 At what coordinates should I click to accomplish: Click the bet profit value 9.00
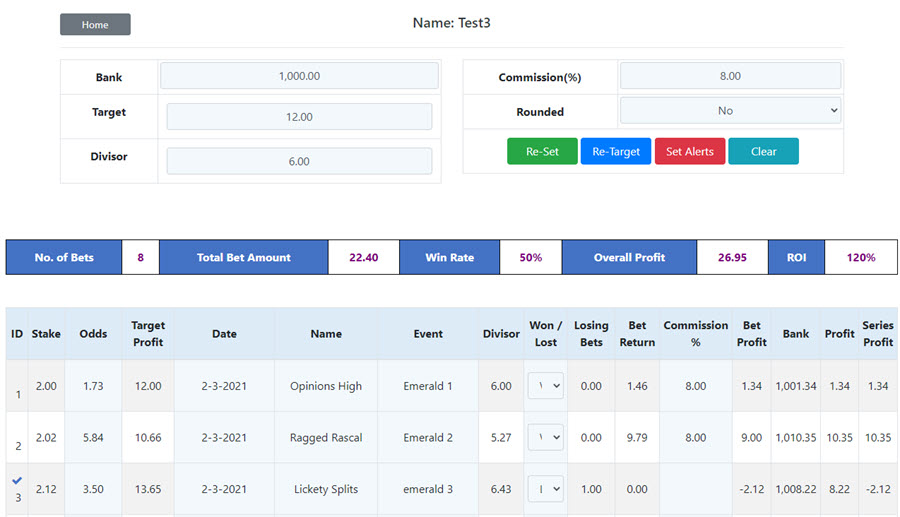(751, 438)
